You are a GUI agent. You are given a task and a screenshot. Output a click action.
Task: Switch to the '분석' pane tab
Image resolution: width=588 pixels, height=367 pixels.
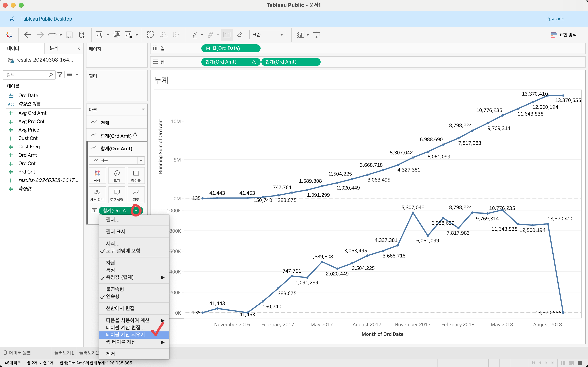[x=54, y=48]
